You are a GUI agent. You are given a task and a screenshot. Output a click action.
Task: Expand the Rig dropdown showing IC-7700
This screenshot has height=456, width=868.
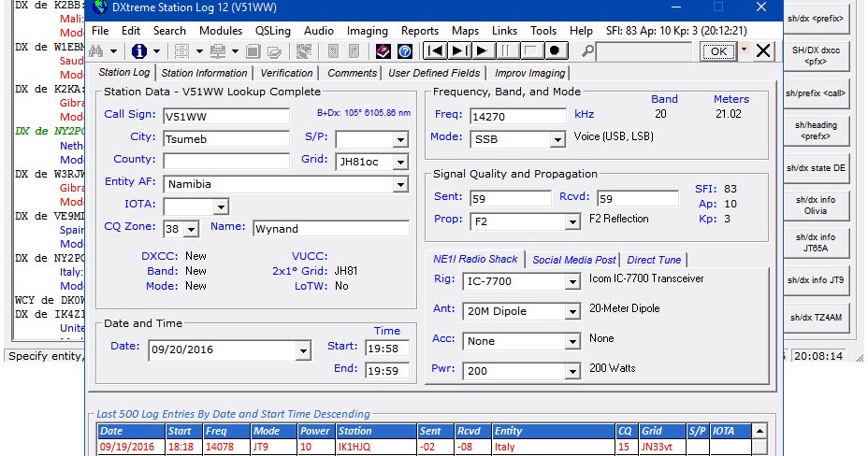point(572,282)
